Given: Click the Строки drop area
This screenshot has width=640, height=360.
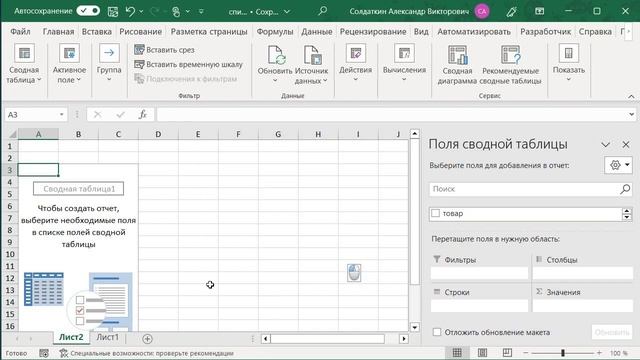Looking at the screenshot, I should pos(480,306).
